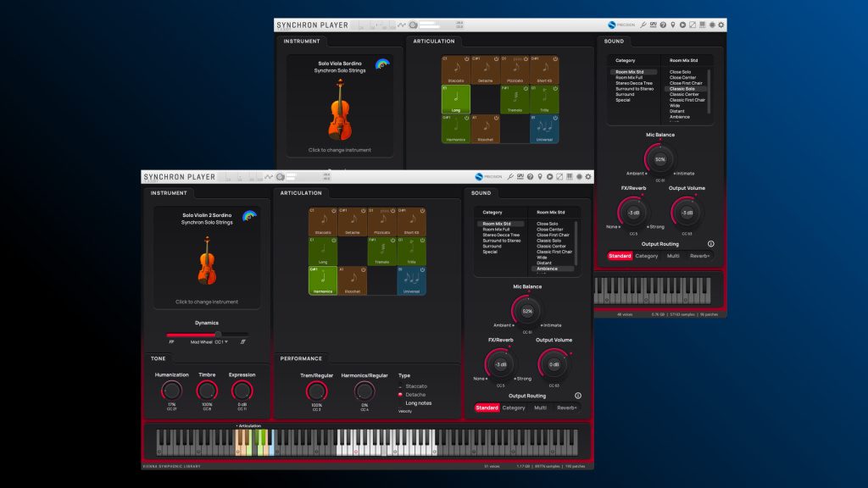Select Close First Chair preset in front window
Viewport: 868px width, 488px height.
click(553, 235)
